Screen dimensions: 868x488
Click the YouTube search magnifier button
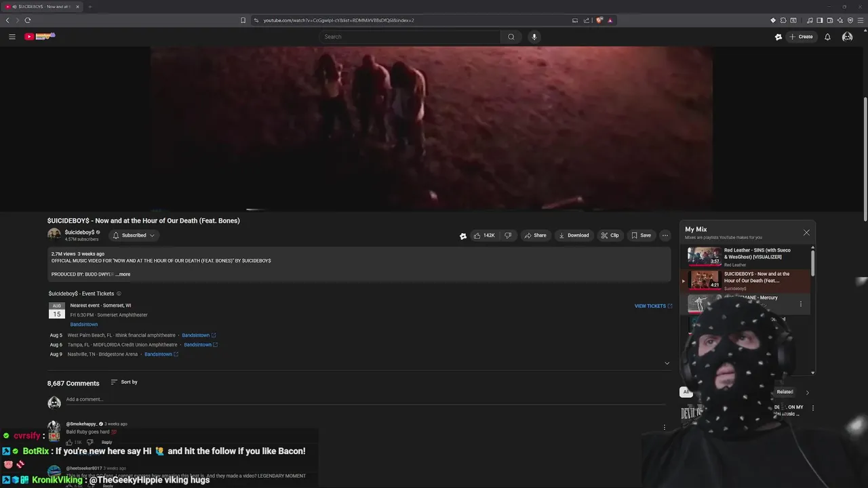pyautogui.click(x=511, y=37)
